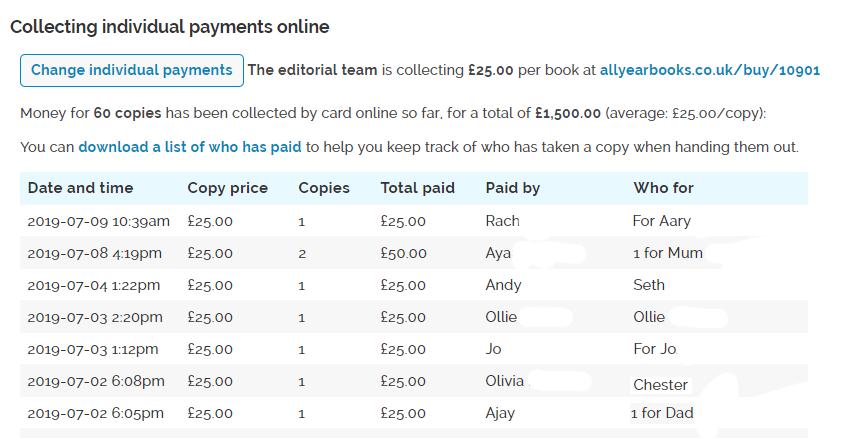Click the payer name Ajay
Image resolution: width=846 pixels, height=438 pixels.
point(501,413)
